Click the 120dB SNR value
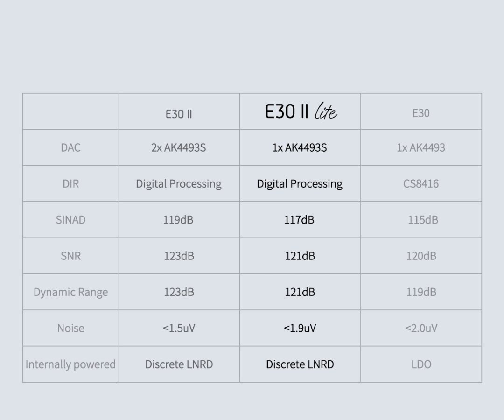 pyautogui.click(x=421, y=256)
